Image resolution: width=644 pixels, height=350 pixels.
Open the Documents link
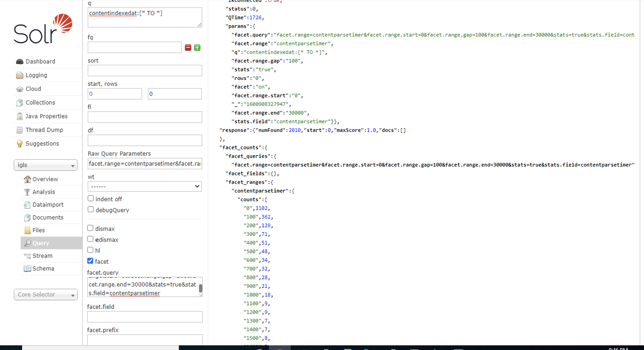point(48,217)
